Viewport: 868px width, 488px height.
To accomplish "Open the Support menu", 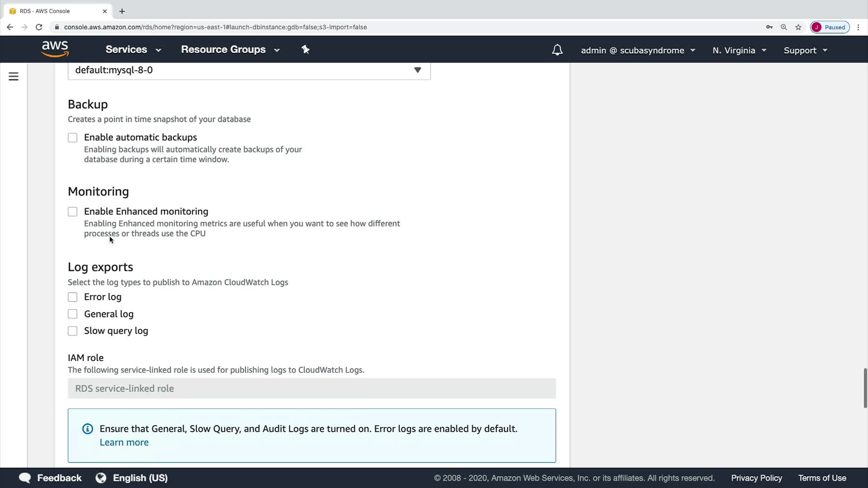I will [x=805, y=50].
